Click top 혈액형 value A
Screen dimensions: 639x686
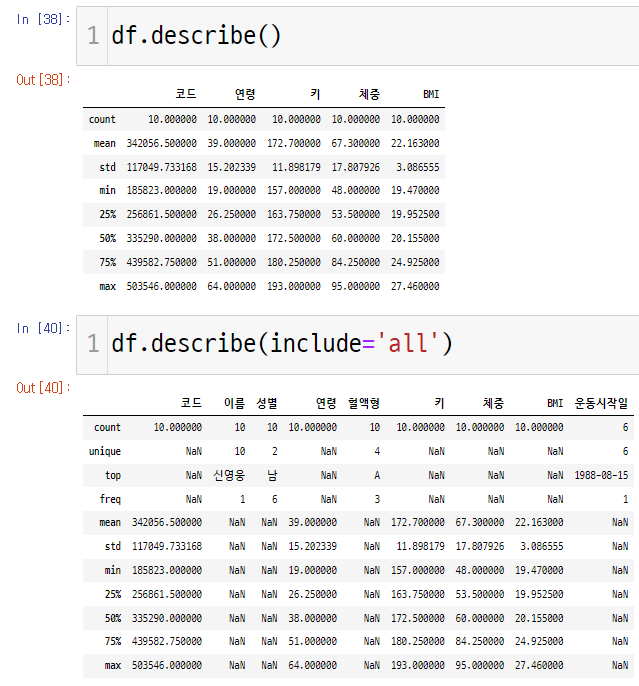(x=377, y=476)
